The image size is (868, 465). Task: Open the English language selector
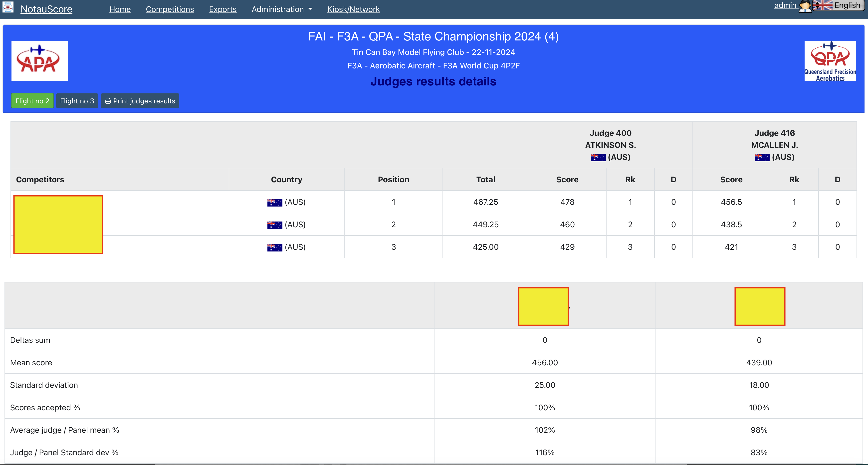(x=847, y=5)
